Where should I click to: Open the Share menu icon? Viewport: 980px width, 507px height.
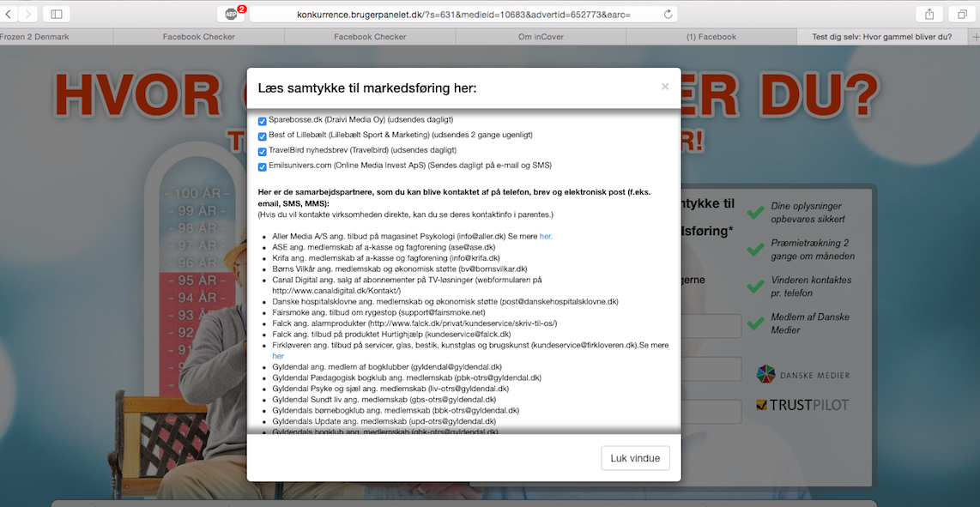pyautogui.click(x=929, y=14)
